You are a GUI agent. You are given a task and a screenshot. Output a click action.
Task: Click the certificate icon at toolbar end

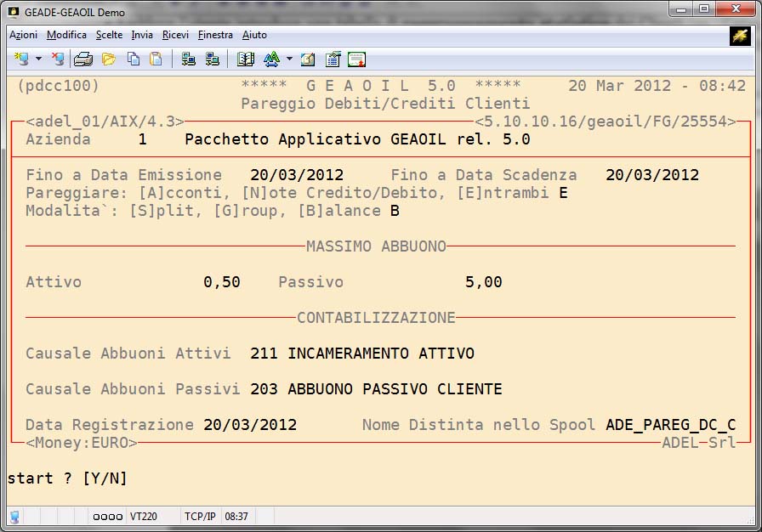(x=356, y=59)
